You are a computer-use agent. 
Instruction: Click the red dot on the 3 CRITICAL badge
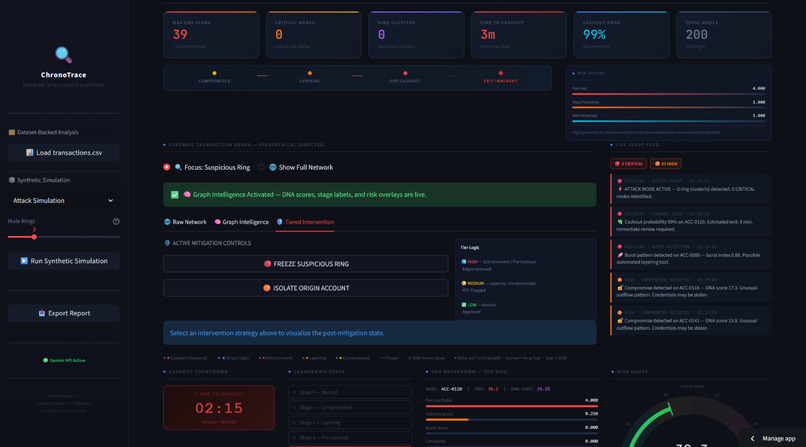click(617, 164)
